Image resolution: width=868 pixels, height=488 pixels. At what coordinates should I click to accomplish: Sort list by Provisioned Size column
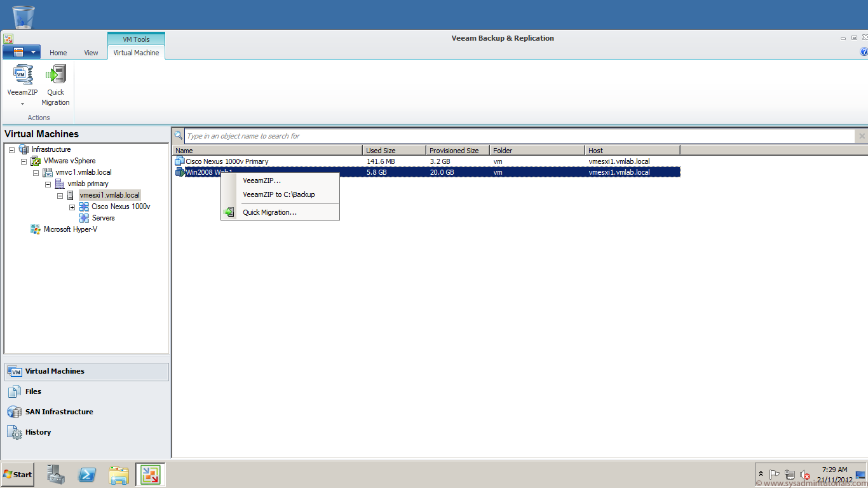(x=458, y=151)
